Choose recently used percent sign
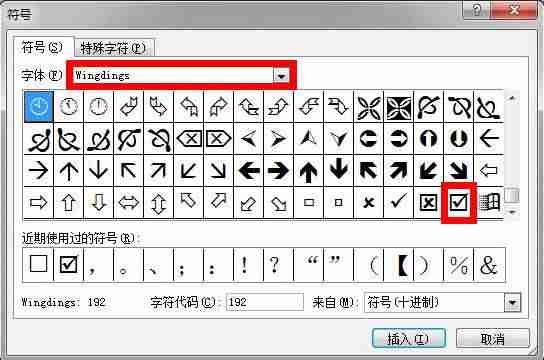544x360 pixels. tap(458, 264)
